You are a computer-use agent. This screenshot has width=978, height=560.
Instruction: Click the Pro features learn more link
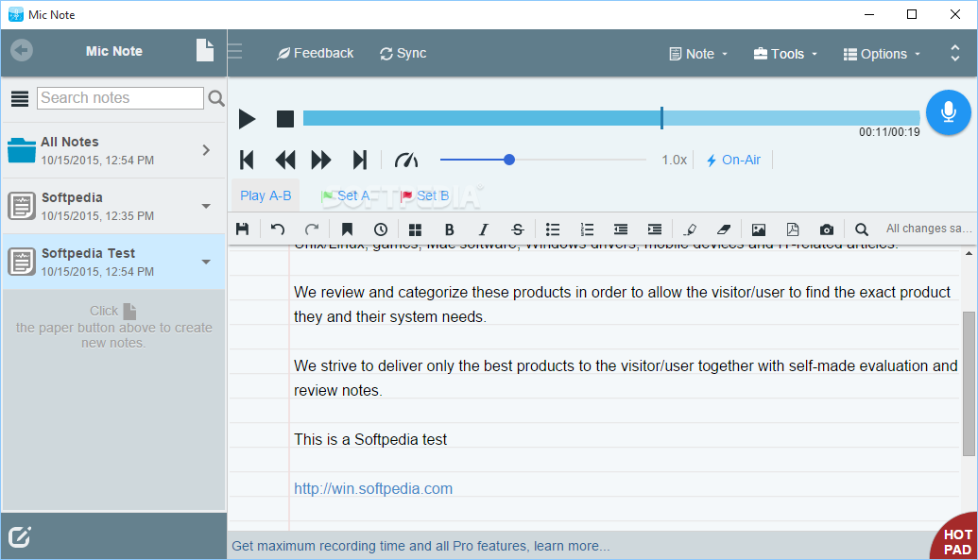click(421, 546)
